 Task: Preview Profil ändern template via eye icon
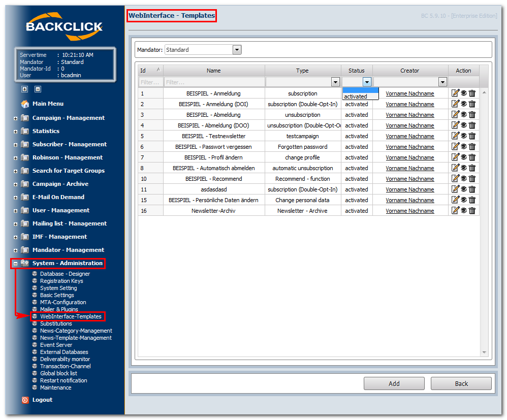(x=464, y=157)
